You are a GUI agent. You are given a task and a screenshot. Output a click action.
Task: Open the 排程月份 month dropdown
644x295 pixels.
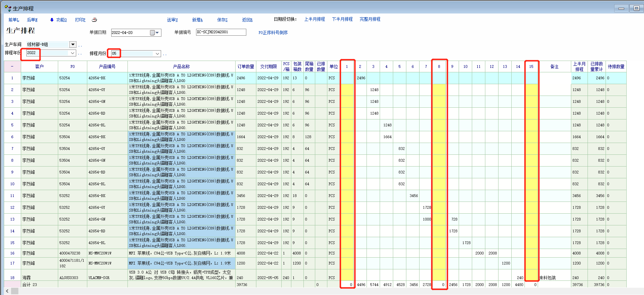158,54
